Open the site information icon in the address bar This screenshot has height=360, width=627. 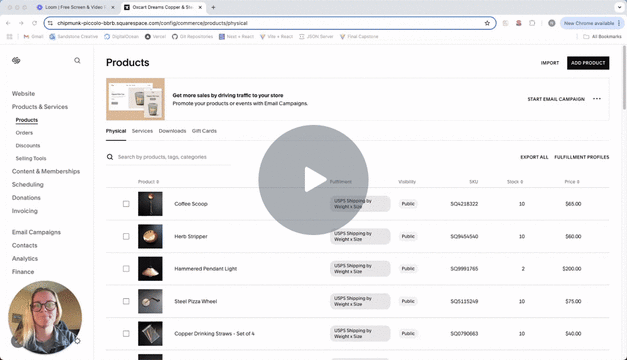50,23
